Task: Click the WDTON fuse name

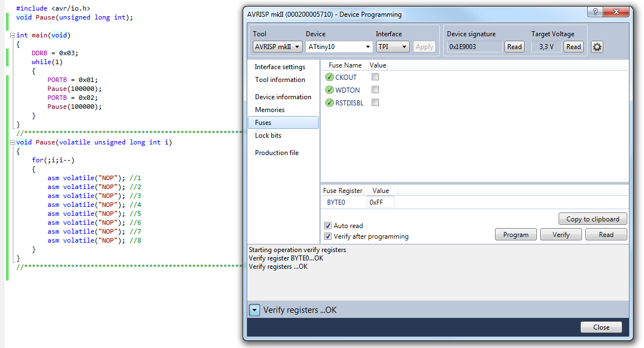Action: (x=348, y=90)
